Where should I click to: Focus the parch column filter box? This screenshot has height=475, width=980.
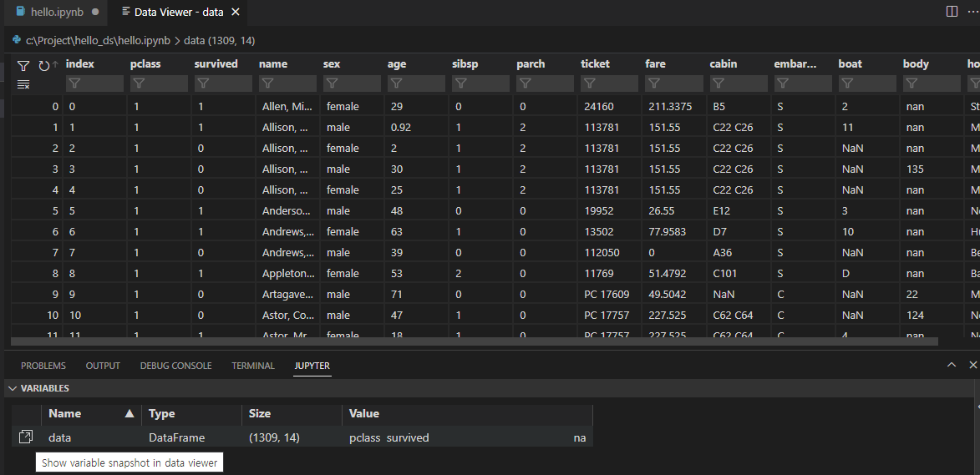[546, 83]
